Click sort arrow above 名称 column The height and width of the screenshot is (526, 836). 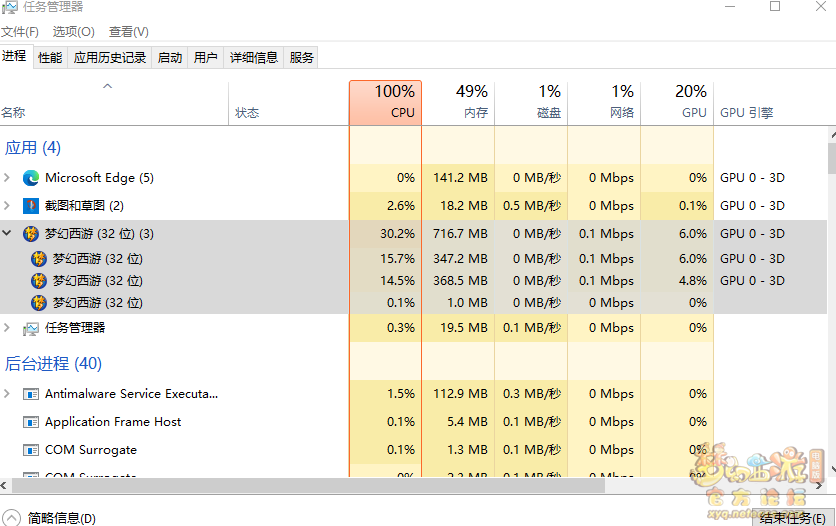point(108,86)
